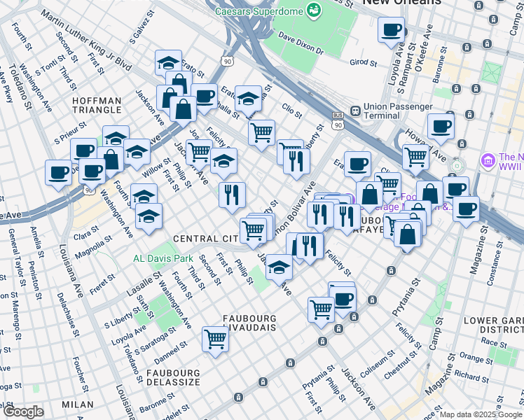Click the Union Passenger Terminal station icon

click(x=356, y=111)
